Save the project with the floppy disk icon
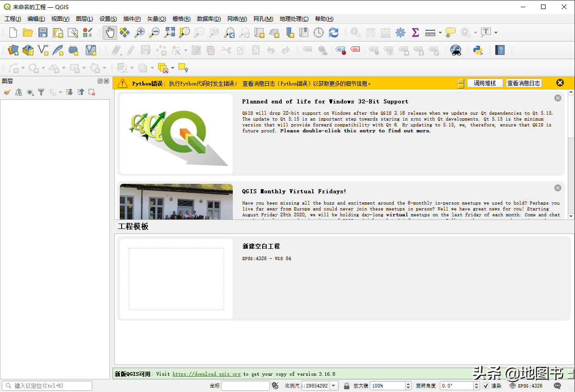This screenshot has width=575, height=392. click(43, 33)
